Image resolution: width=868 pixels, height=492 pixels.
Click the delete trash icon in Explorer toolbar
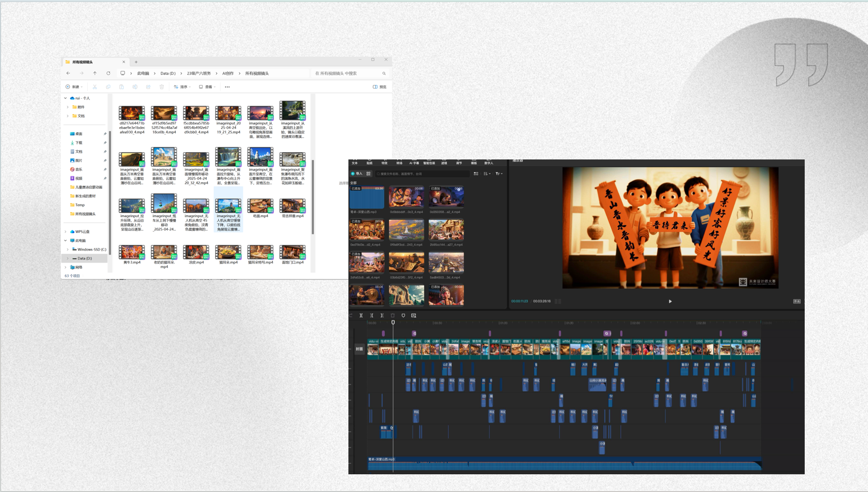point(162,87)
